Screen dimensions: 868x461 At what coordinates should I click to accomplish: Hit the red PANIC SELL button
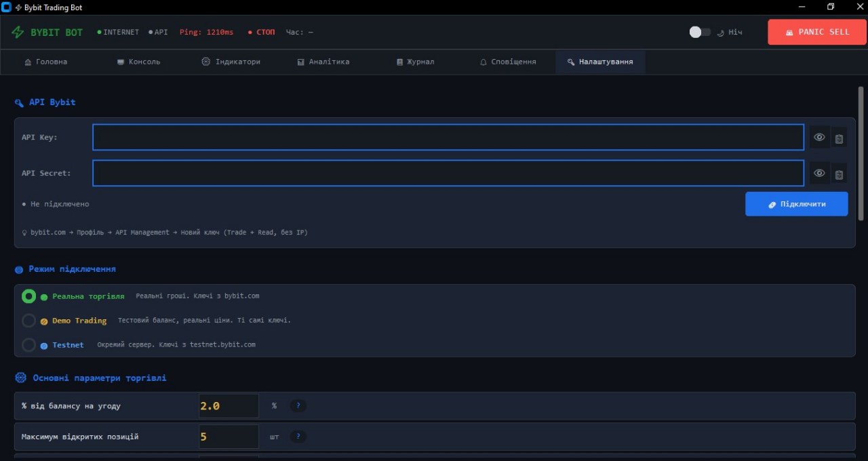[817, 32]
